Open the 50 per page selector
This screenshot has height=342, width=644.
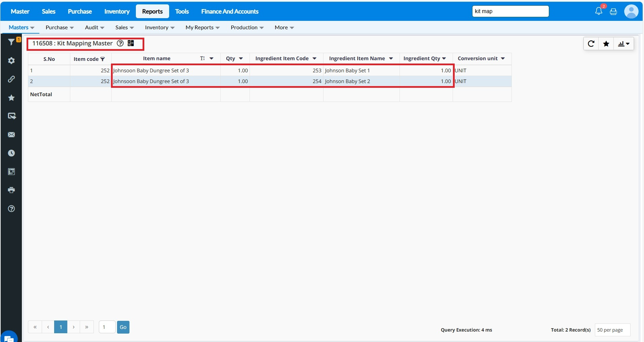point(612,330)
